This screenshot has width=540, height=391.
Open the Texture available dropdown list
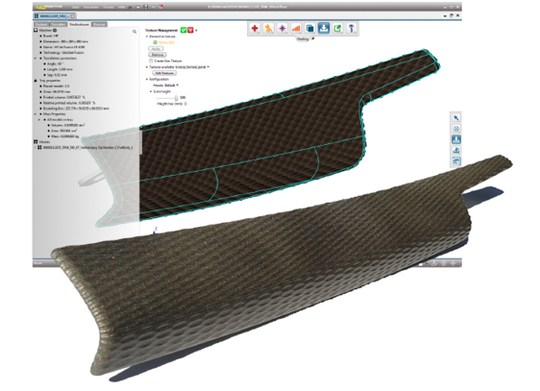click(x=208, y=67)
